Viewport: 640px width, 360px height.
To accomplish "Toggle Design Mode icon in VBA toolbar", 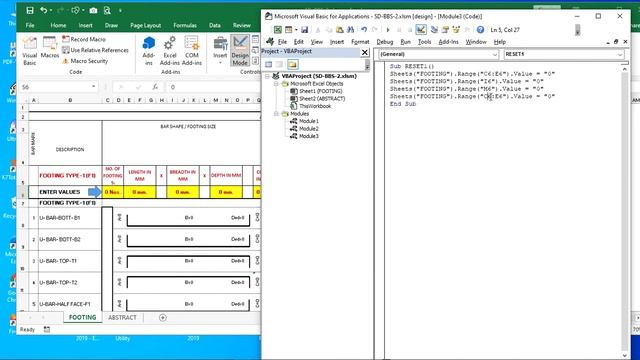I will 421,29.
